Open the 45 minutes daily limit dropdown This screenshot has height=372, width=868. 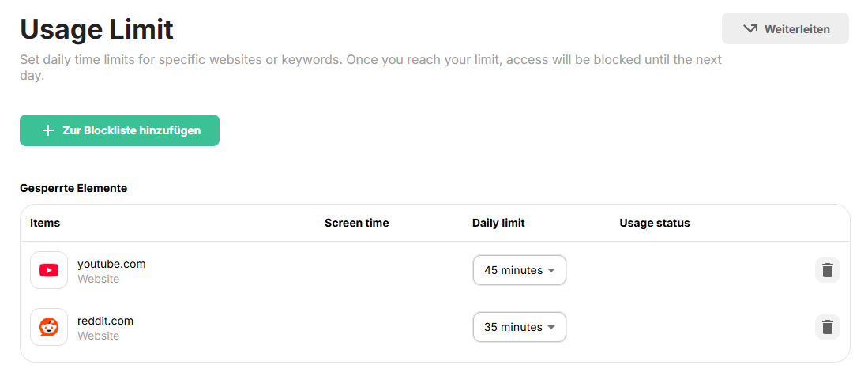pos(519,270)
